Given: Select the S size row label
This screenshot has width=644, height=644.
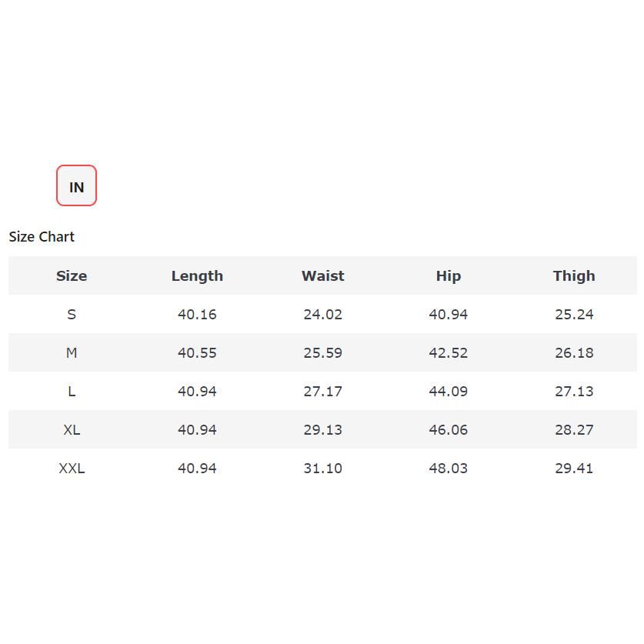Looking at the screenshot, I should [x=72, y=315].
